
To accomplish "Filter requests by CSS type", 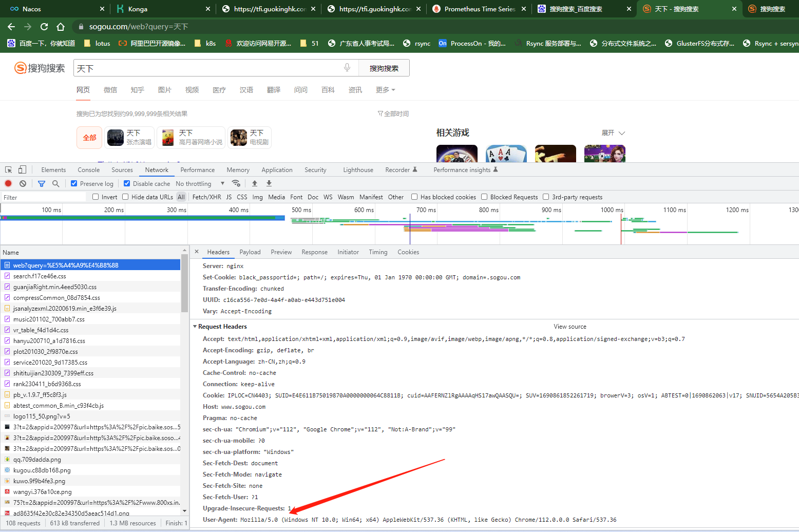I will [x=242, y=197].
